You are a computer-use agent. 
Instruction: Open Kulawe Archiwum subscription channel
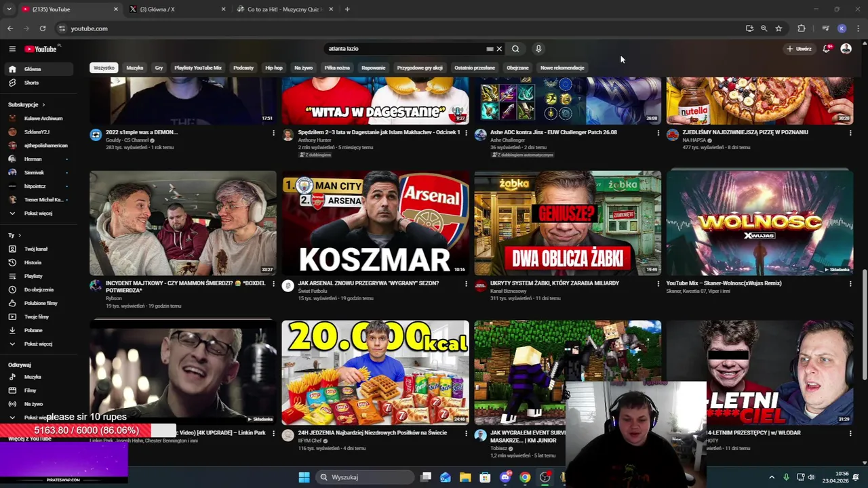[x=37, y=119]
